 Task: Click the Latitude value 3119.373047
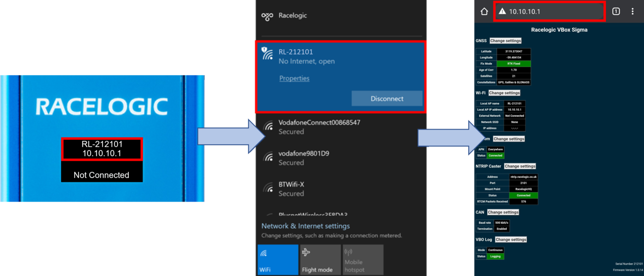click(x=514, y=51)
